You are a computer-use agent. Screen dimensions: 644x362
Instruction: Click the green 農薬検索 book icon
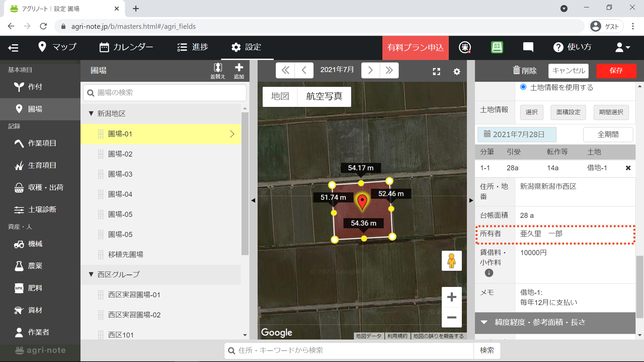point(497,47)
